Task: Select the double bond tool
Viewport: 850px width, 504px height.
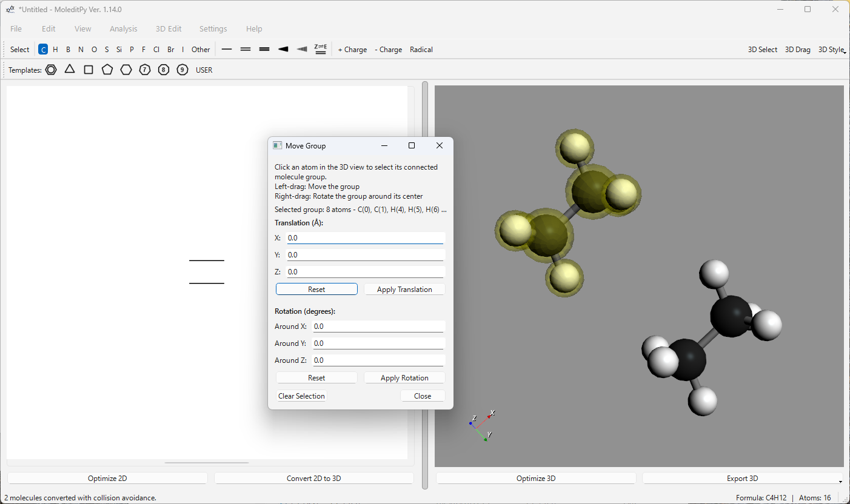Action: coord(246,50)
